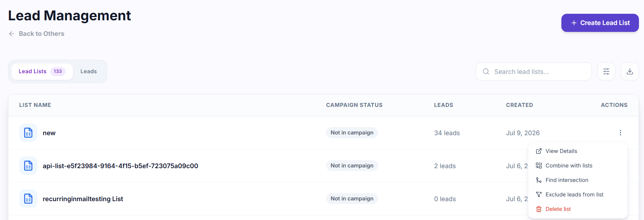Click the document icon for 'new' list
This screenshot has width=644, height=220.
[28, 133]
